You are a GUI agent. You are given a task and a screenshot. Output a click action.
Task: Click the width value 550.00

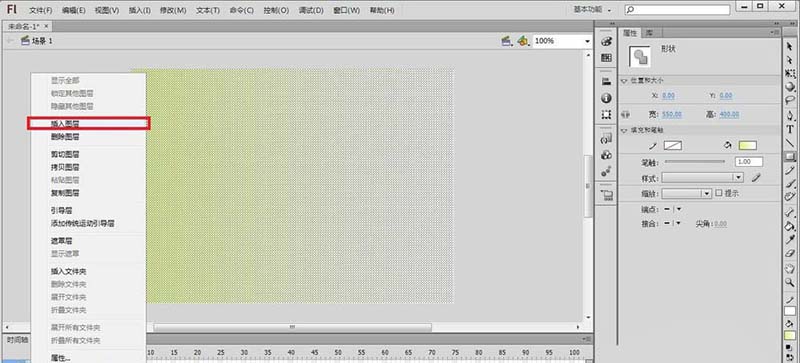coord(672,115)
